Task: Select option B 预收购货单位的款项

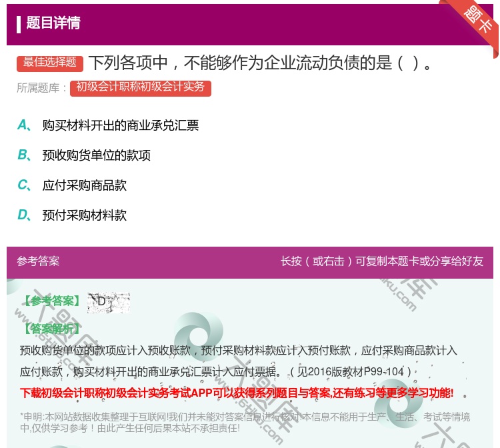Action: (96, 155)
